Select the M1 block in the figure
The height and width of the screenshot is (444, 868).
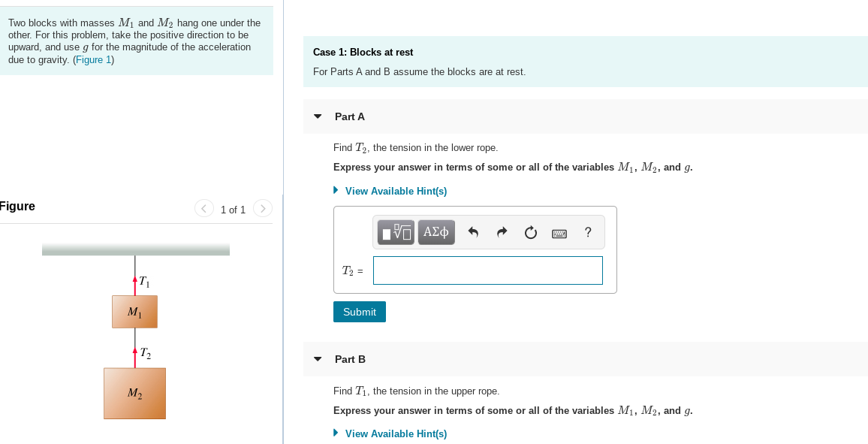[134, 311]
